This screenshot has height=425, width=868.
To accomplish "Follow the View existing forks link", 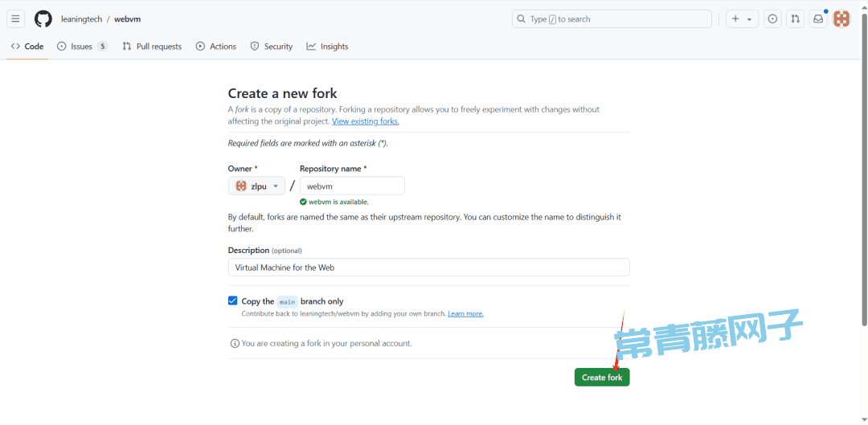I will 366,121.
